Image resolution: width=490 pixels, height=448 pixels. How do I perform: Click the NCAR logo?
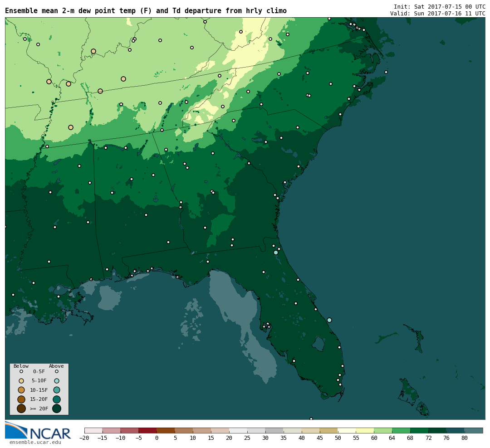click(x=38, y=430)
